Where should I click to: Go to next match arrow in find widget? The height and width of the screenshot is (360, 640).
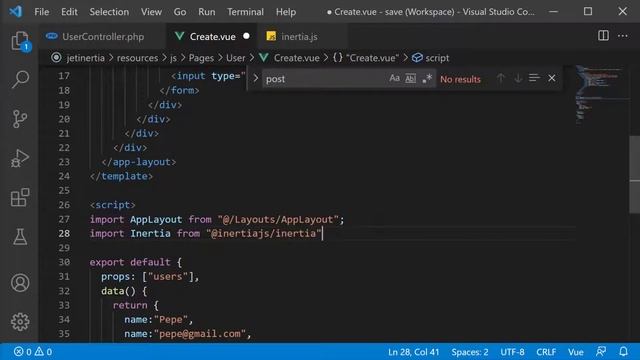518,78
